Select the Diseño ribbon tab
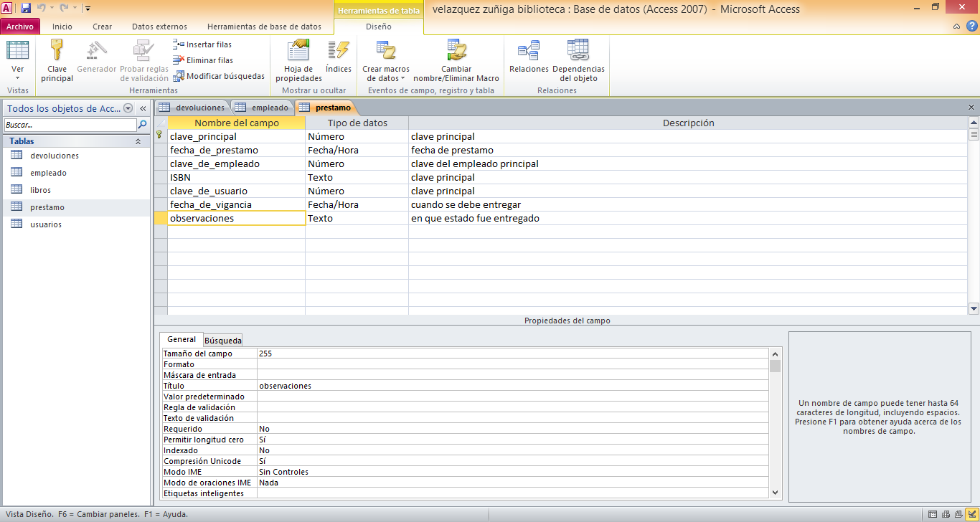The height and width of the screenshot is (522, 980). (379, 27)
